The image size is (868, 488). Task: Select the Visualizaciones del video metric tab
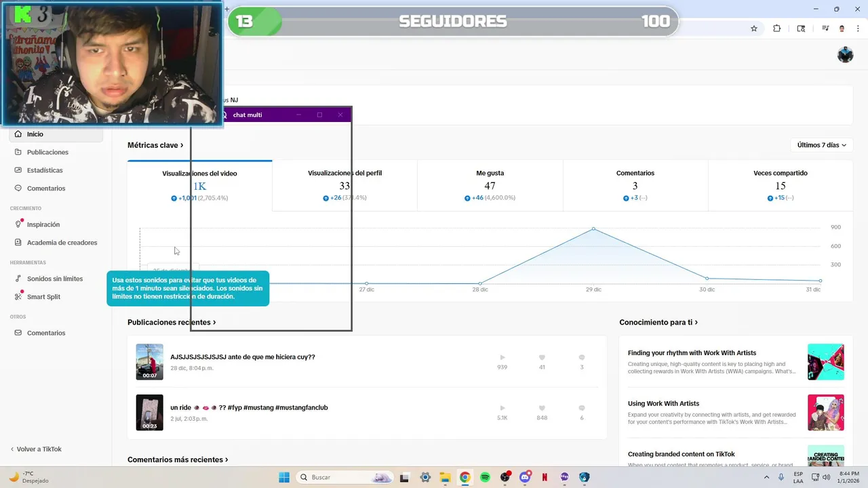coord(199,186)
